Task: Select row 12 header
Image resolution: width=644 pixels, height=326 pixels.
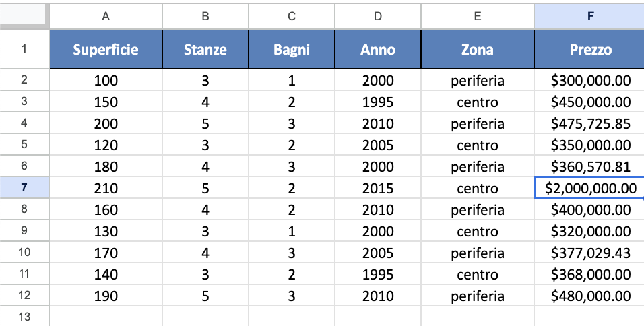Action: pos(24,296)
